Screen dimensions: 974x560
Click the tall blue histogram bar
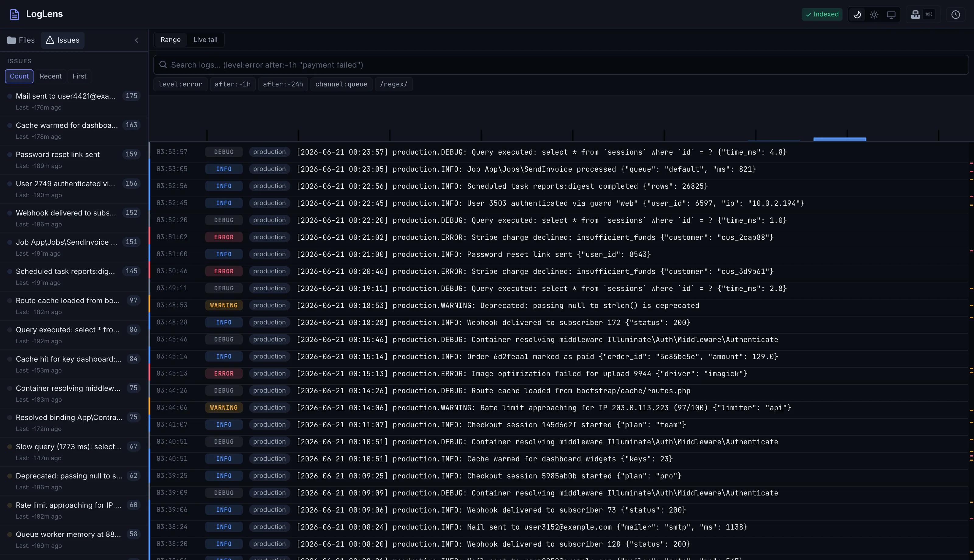coord(840,139)
